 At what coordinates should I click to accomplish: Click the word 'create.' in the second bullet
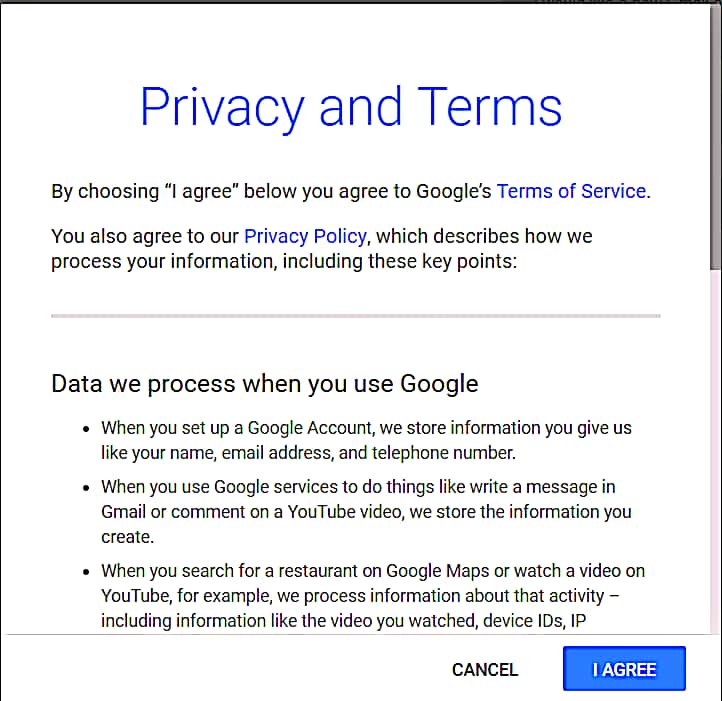[x=128, y=537]
